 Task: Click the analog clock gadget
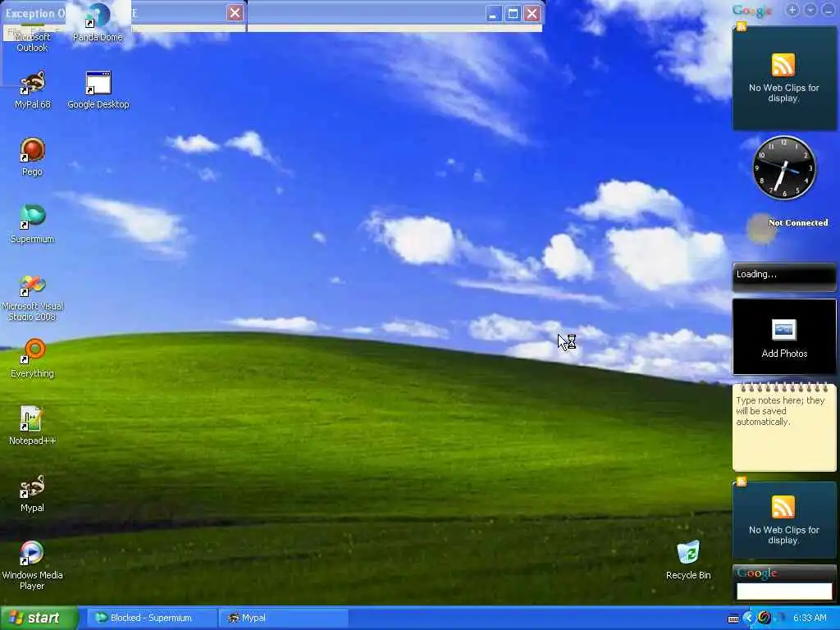784,167
